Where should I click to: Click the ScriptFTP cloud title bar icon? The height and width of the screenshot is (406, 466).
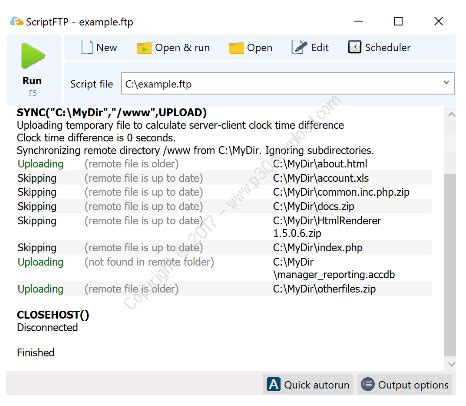[17, 22]
